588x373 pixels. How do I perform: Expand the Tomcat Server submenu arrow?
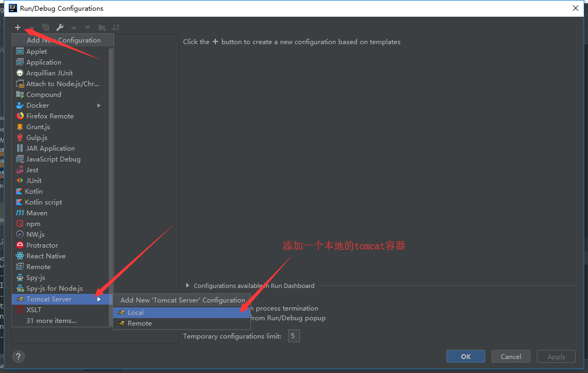point(99,299)
